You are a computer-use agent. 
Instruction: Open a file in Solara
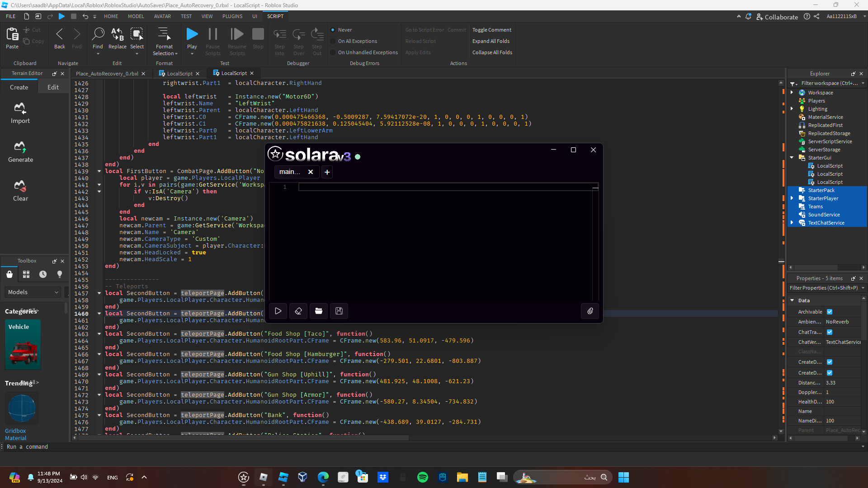pyautogui.click(x=319, y=311)
